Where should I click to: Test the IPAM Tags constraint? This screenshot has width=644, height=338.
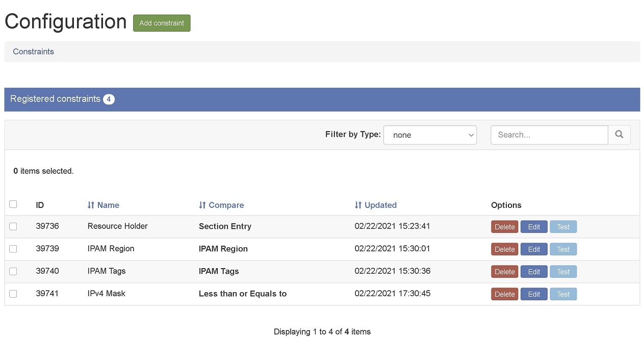563,272
